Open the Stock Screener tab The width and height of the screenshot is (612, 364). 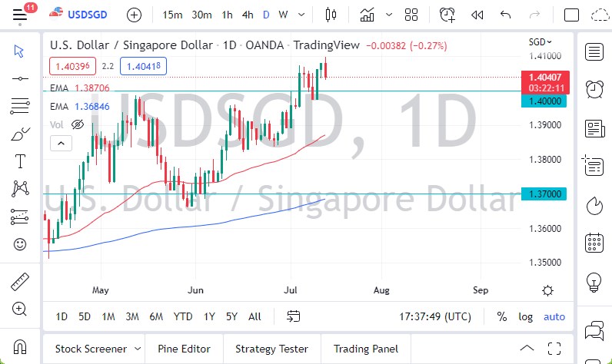[91, 349]
